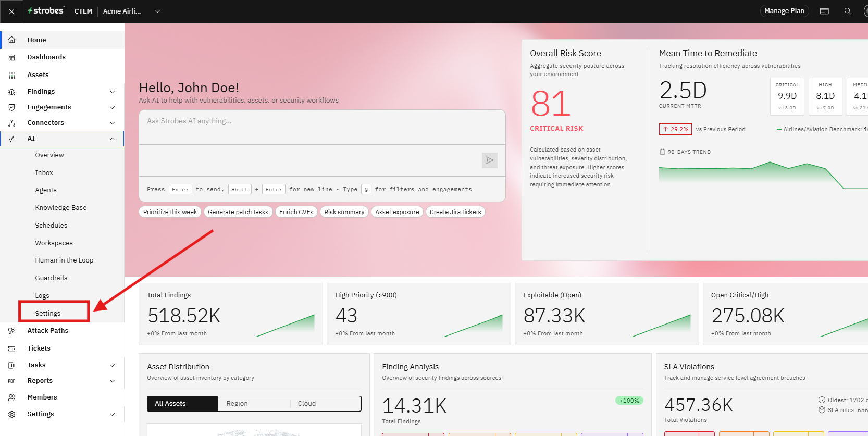Expand the Findings menu chevron
Image resolution: width=868 pixels, height=436 pixels.
click(112, 92)
